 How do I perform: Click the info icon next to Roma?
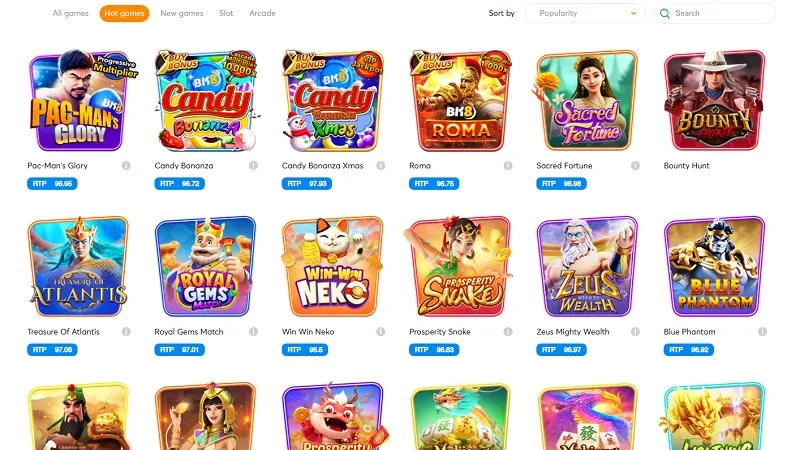pos(508,165)
